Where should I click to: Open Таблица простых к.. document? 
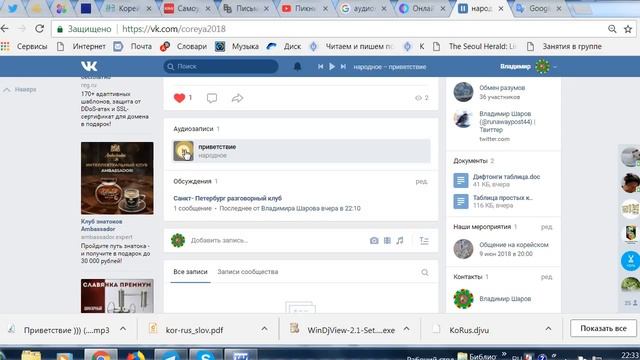503,198
